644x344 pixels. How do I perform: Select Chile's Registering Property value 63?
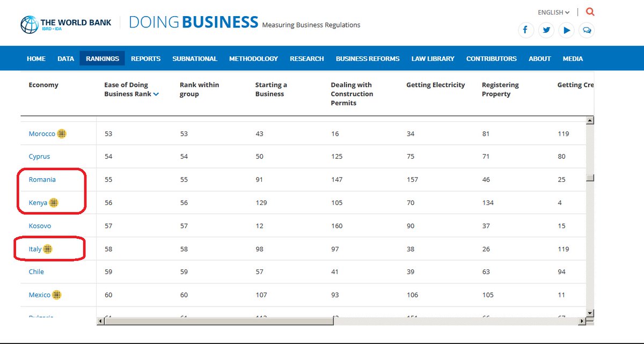486,272
